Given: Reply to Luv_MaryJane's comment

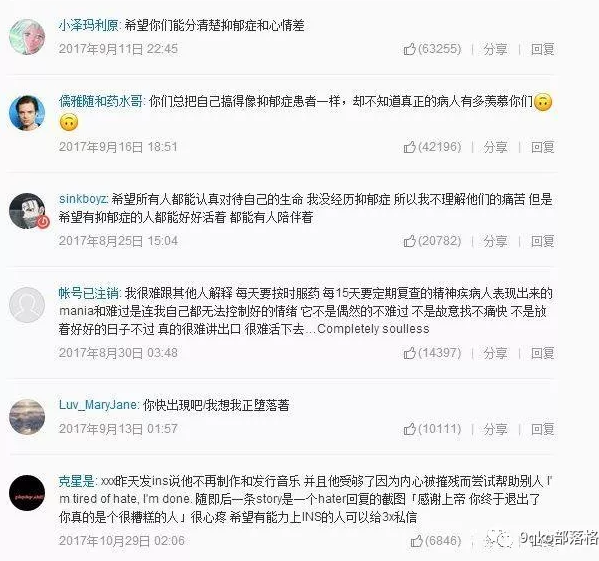Looking at the screenshot, I should coord(542,429).
